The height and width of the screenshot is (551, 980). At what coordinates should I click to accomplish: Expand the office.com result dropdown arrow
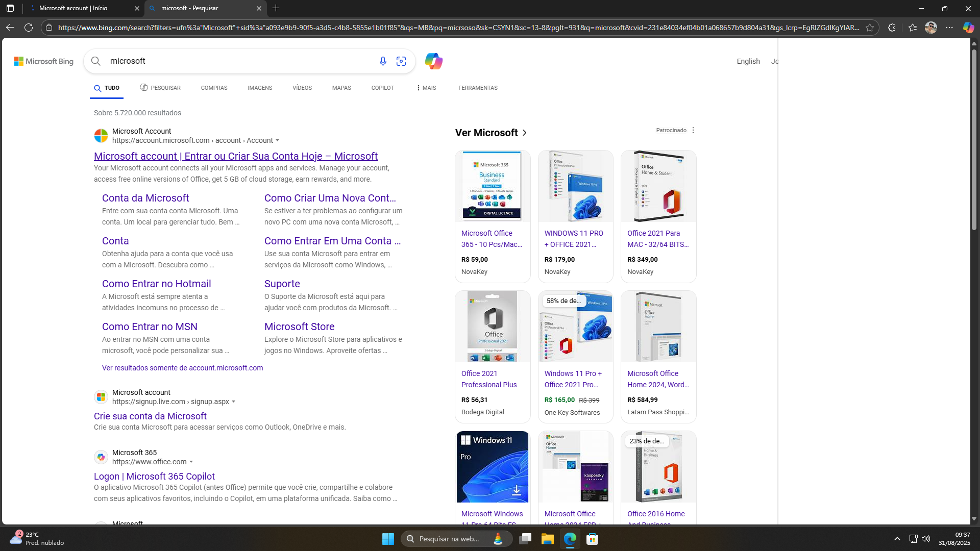click(x=191, y=462)
